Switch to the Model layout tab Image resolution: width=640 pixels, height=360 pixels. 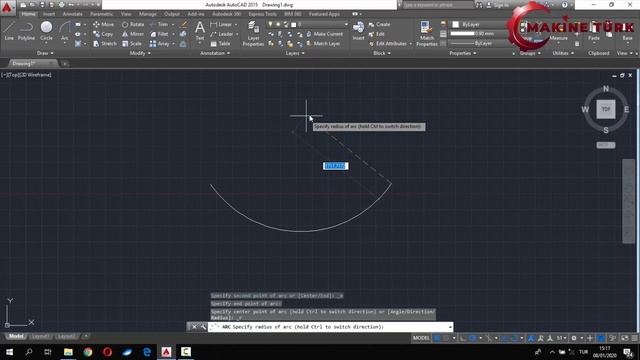(x=16, y=336)
